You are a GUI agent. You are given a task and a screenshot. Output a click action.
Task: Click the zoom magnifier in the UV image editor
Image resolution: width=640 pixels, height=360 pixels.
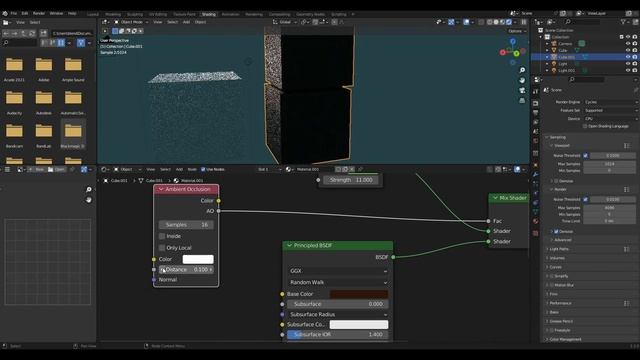[x=89, y=189]
